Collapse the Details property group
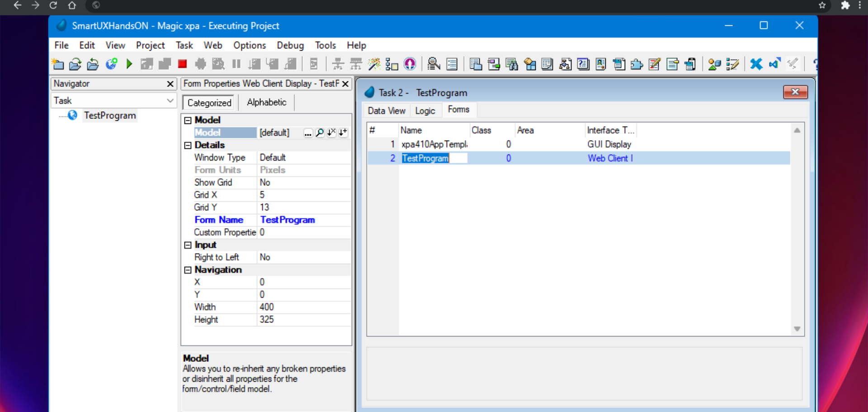 click(x=188, y=145)
